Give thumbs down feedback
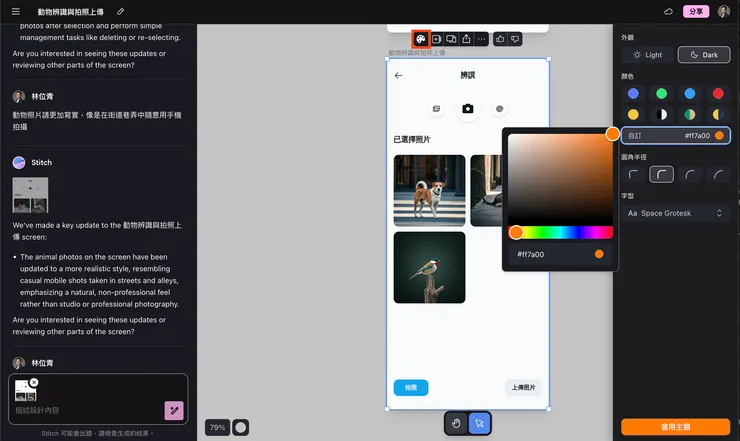The image size is (740, 441). point(515,39)
